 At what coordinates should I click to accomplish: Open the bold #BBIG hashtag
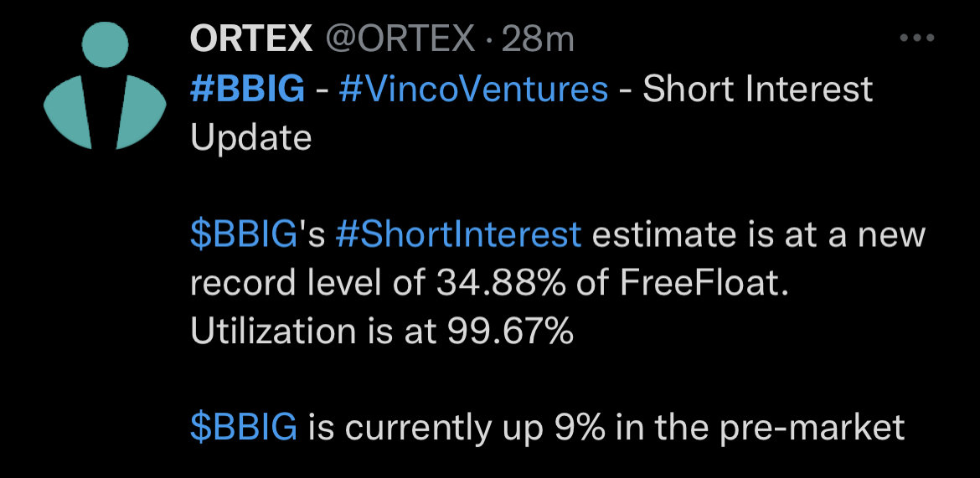(x=247, y=90)
